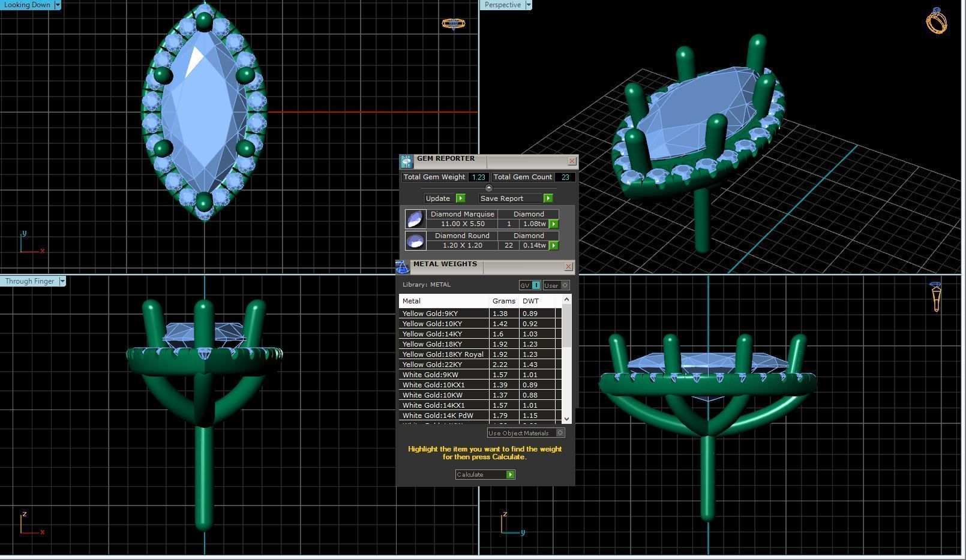Click the Diamond Round name cell
Screen dimensions: 966x560
[463, 236]
